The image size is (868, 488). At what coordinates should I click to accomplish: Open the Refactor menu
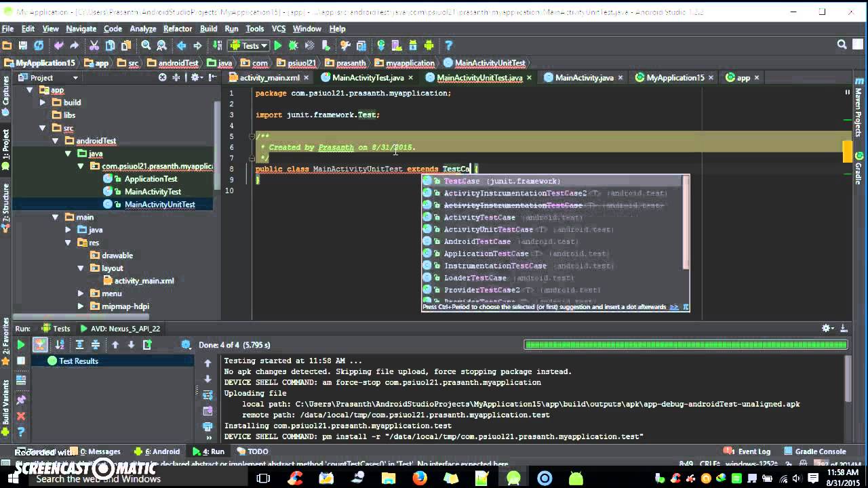(x=178, y=28)
